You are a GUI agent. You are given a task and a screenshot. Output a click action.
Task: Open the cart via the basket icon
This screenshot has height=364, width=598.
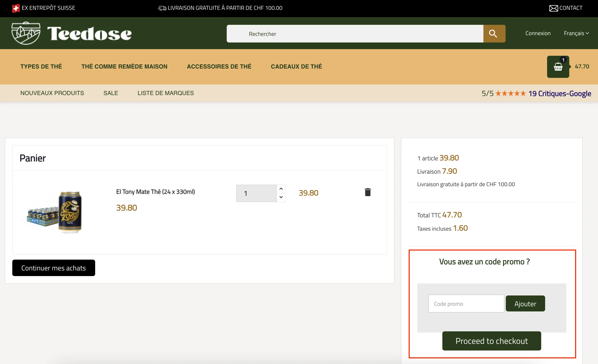point(558,67)
